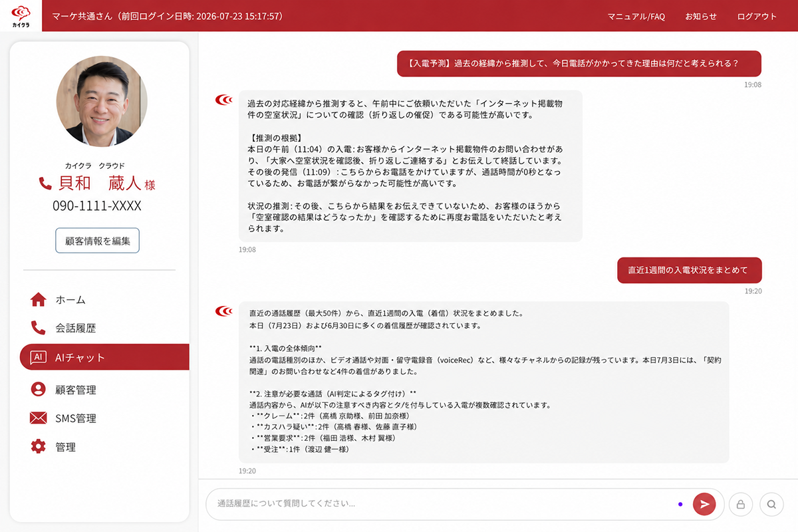Viewport: 798px width, 532px height.
Task: Click the 顧客情報を編集 button
Action: coord(97,241)
